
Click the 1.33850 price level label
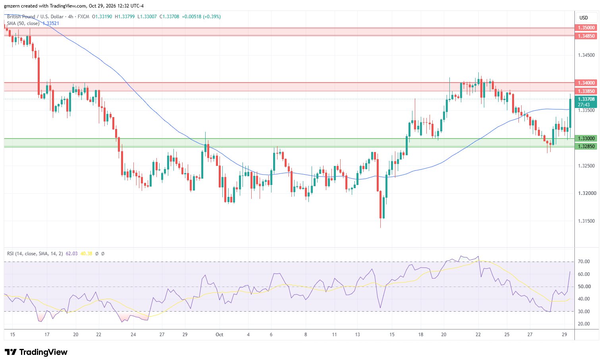(586, 91)
